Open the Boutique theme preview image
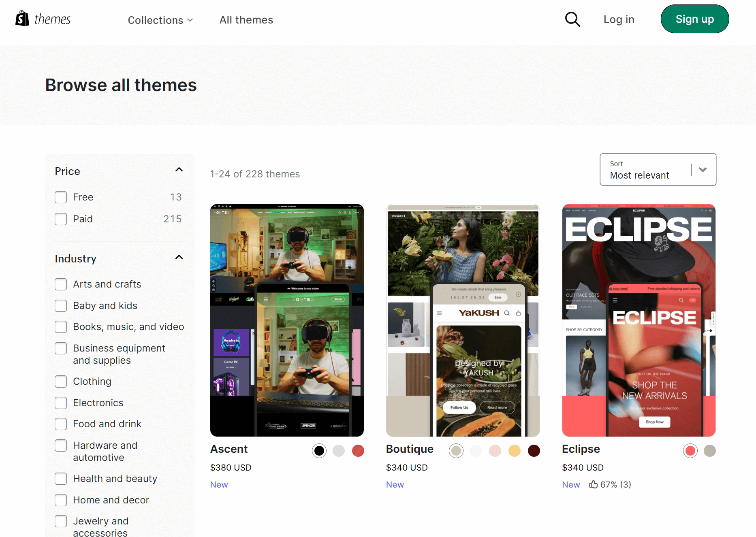This screenshot has width=756, height=537. 463,320
